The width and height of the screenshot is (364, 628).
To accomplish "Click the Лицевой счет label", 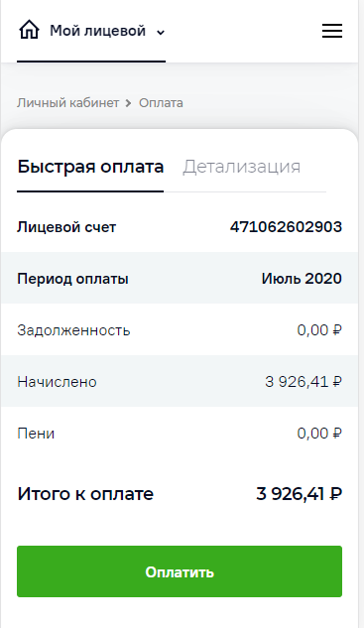I will tap(67, 227).
